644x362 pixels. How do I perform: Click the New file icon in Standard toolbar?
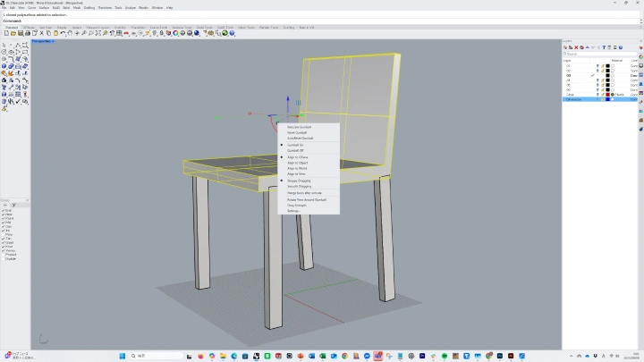click(x=6, y=33)
